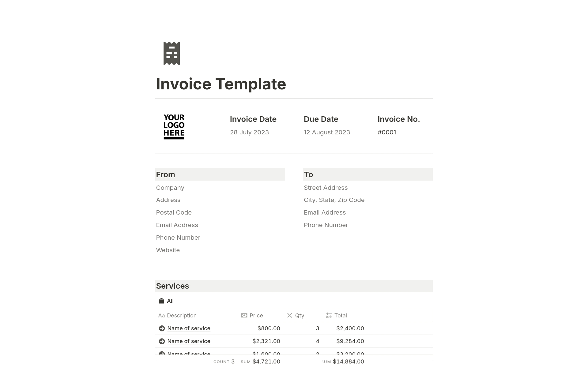This screenshot has height=367, width=588.
Task: Click the 28 July 2023 invoice date
Action: click(249, 132)
